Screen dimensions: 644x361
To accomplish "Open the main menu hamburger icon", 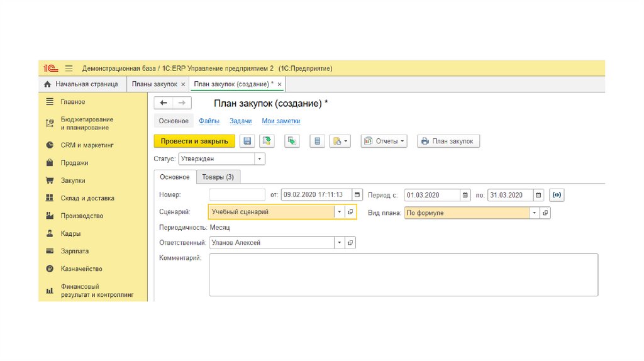I will pos(69,68).
